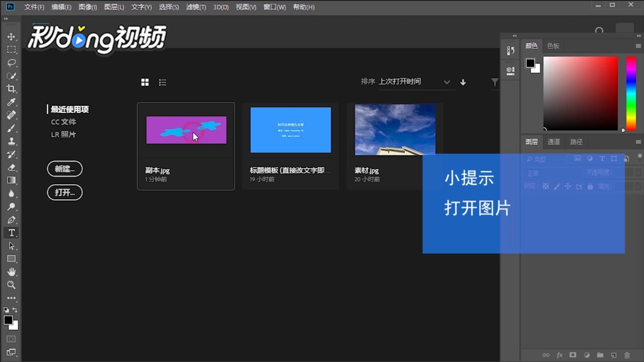Collapse the right panels double arrow
The height and width of the screenshot is (362, 644).
click(x=639, y=36)
